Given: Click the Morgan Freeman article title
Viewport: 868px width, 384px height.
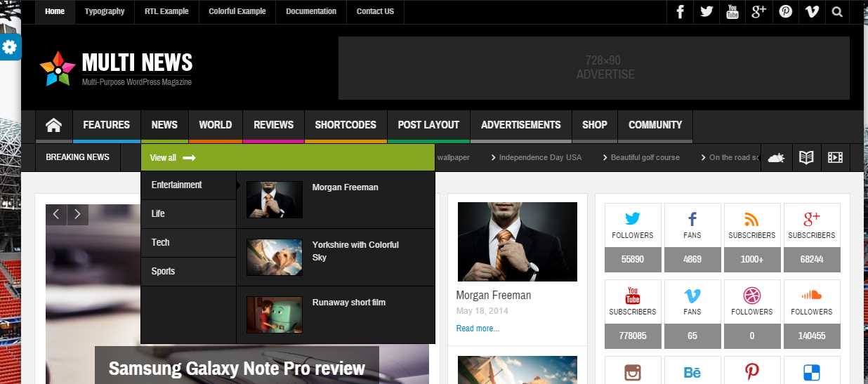Looking at the screenshot, I should point(494,296).
